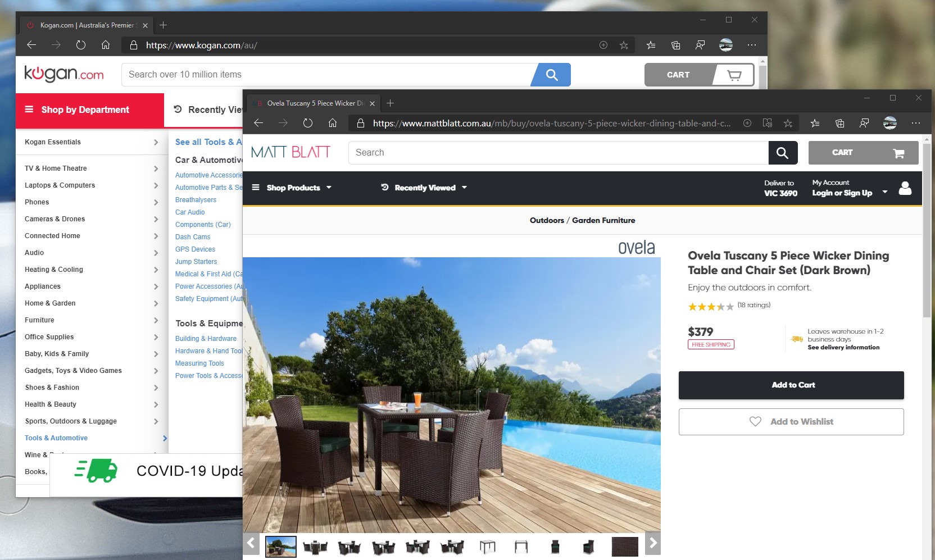Screen dimensions: 935x560
Task: Refresh the Matt Blatt browser page
Action: coord(307,123)
